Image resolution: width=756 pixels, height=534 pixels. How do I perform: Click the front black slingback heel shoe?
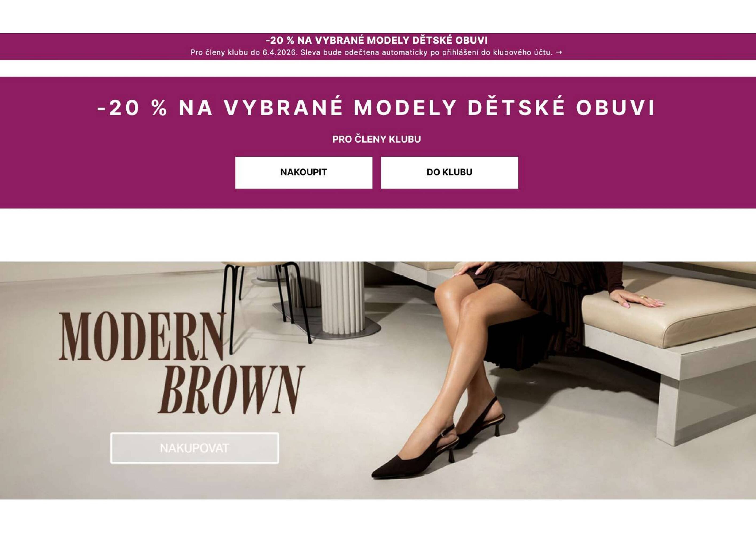[x=415, y=456]
